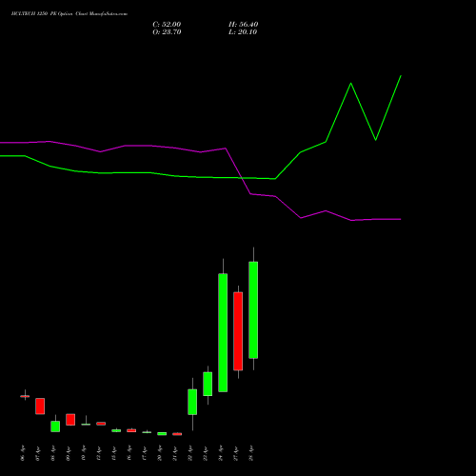
Task: Select the green candle for 08 Apr
Action: click(x=55, y=426)
